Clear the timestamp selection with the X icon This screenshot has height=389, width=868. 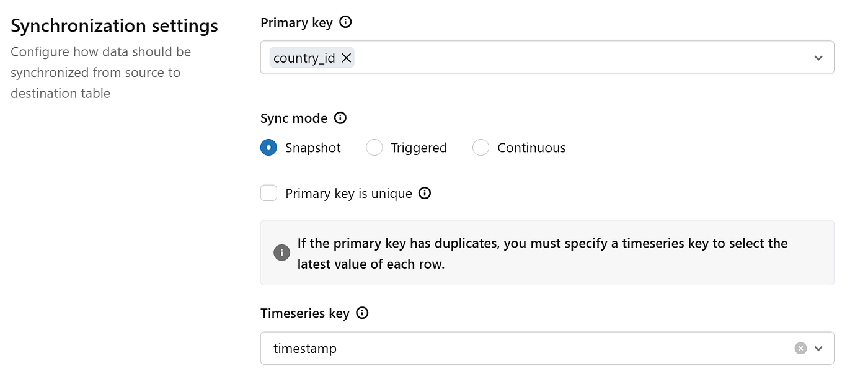800,348
